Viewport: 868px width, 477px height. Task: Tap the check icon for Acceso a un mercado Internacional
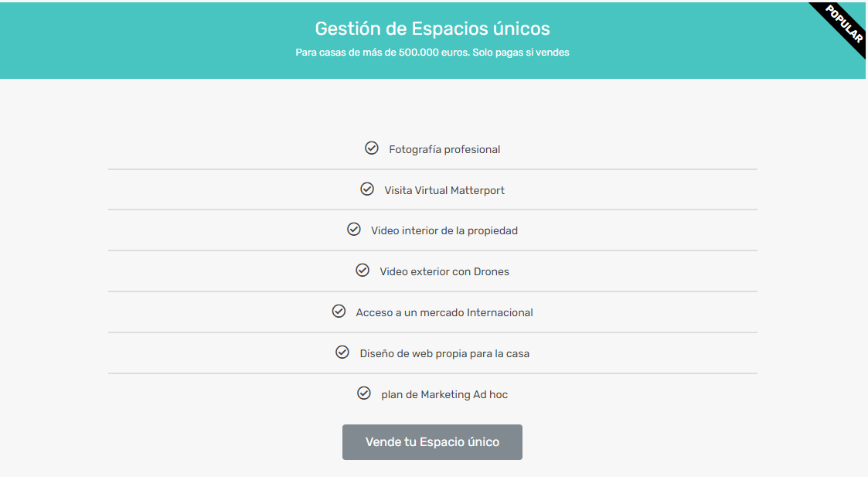(339, 311)
